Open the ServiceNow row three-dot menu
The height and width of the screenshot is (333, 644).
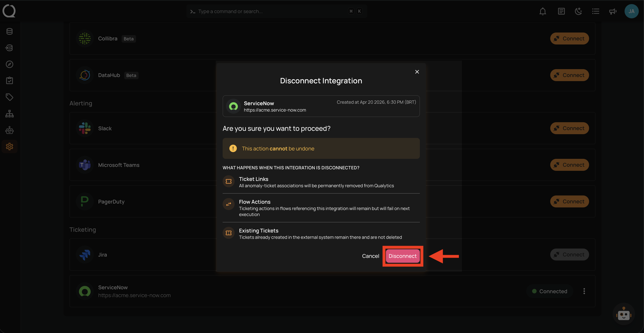click(x=584, y=291)
